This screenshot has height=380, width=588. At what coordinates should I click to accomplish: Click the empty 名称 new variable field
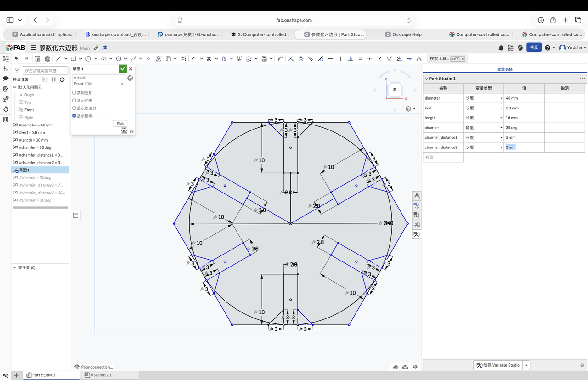point(443,157)
